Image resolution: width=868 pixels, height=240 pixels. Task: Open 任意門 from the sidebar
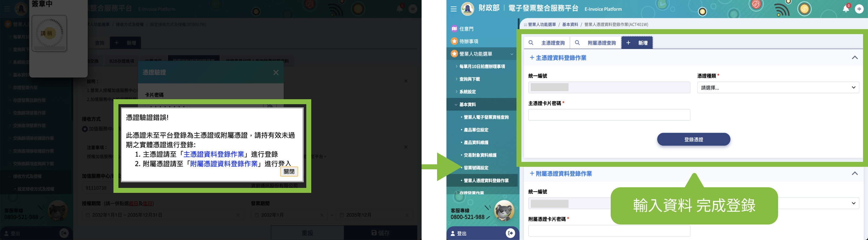click(x=466, y=29)
